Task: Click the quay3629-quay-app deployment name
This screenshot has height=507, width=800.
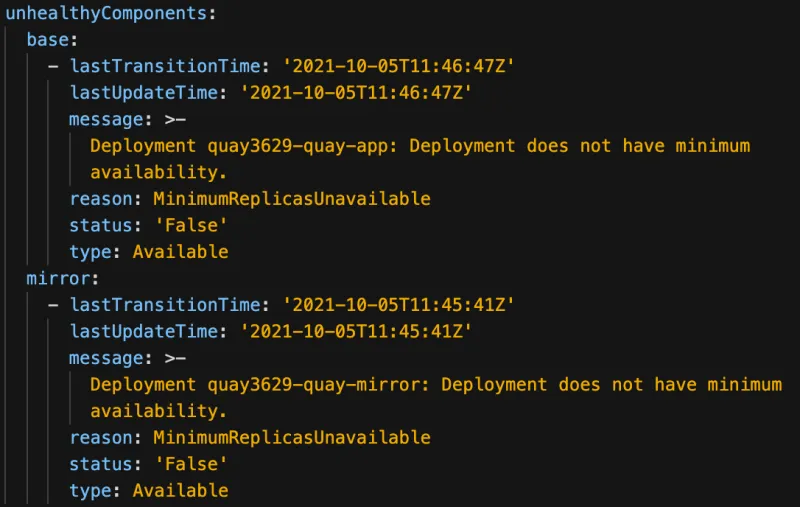Action: (292, 146)
